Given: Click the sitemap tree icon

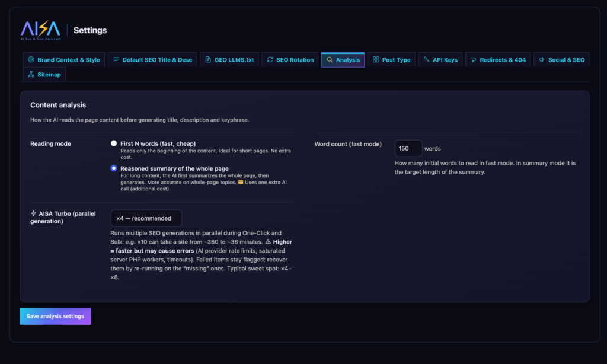Looking at the screenshot, I should point(31,74).
